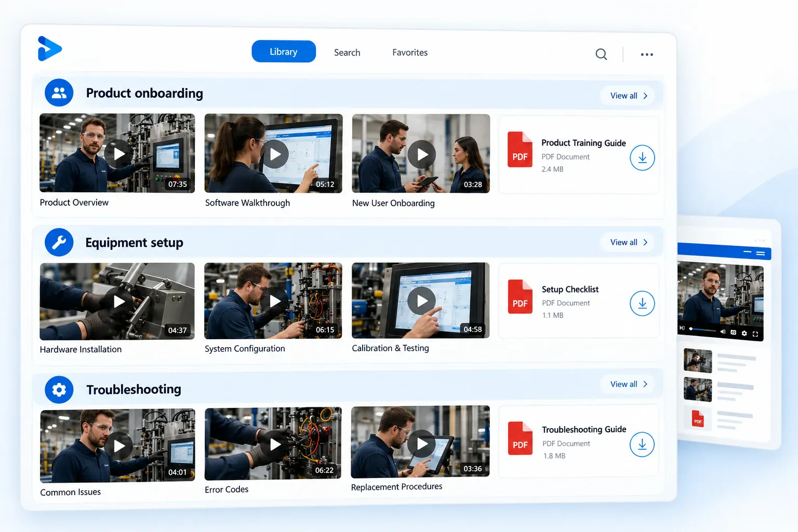Click the 'Product Overview' title
Screen dimensions: 798x532
(x=74, y=203)
